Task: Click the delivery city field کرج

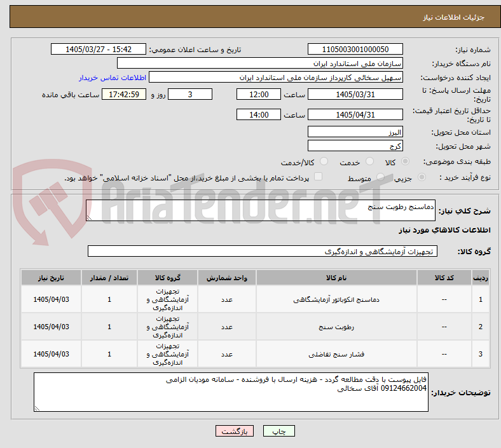Action: [355, 146]
